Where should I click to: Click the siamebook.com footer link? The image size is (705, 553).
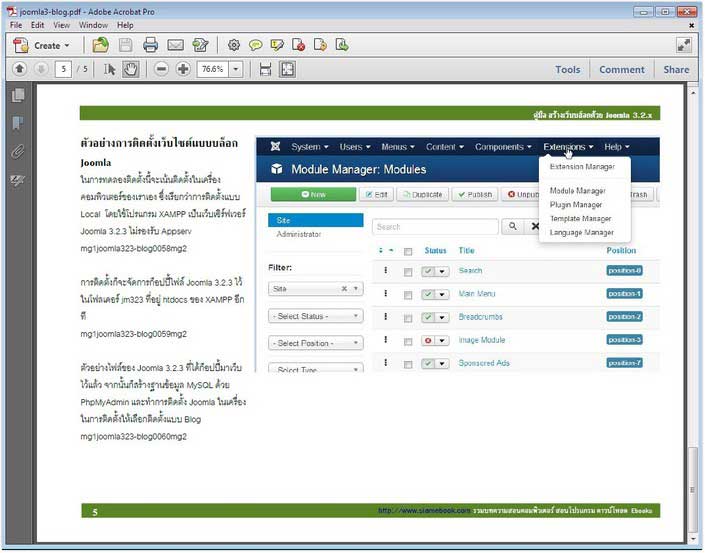424,511
